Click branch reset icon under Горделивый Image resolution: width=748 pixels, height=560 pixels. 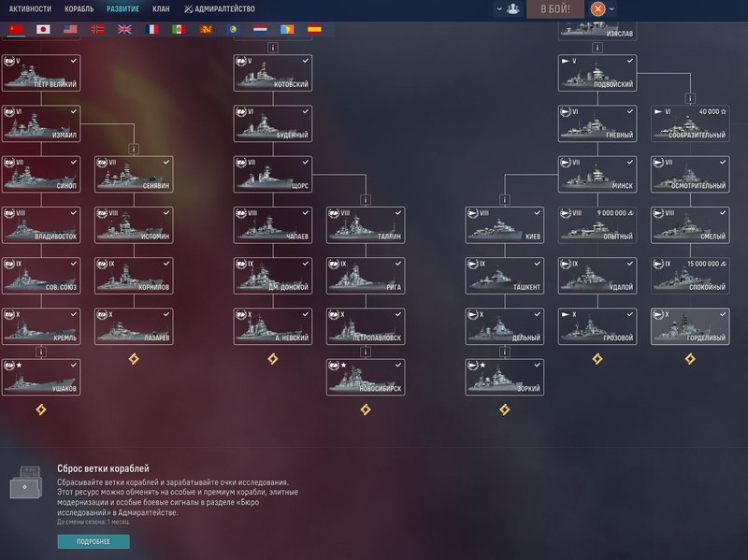(690, 359)
